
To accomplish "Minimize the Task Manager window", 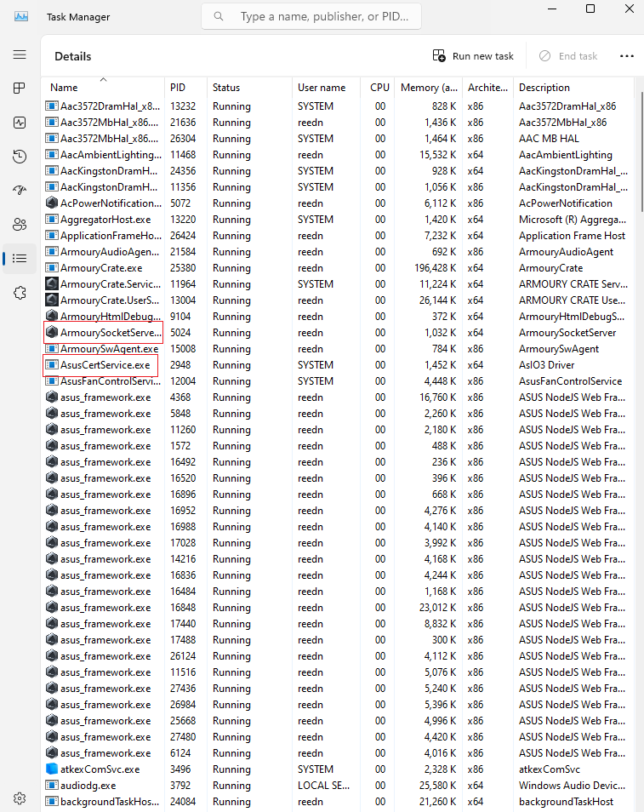I will click(x=552, y=9).
